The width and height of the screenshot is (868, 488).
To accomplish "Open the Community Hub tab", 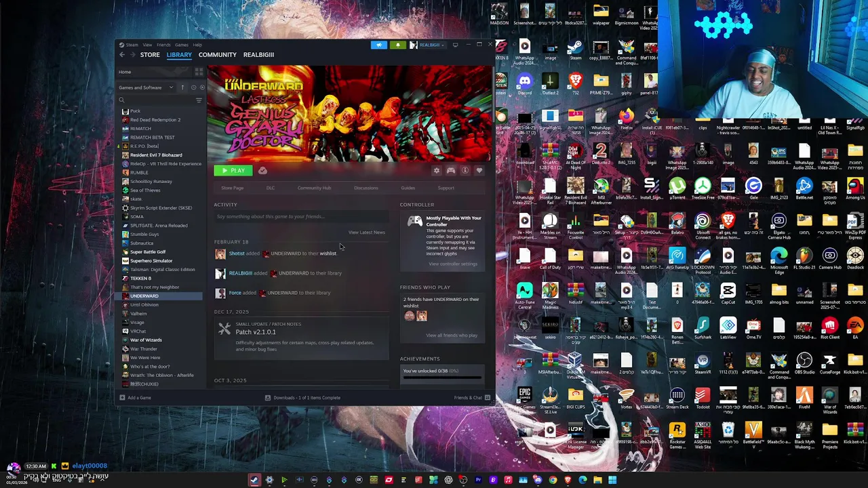I will pos(314,188).
